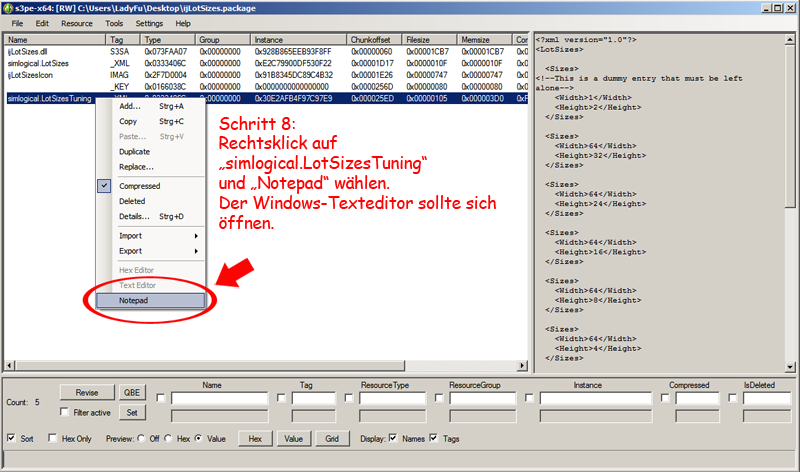Click the preview pane vertical scrollbar thumb
Screen dimensions: 800x472
(x=790, y=126)
